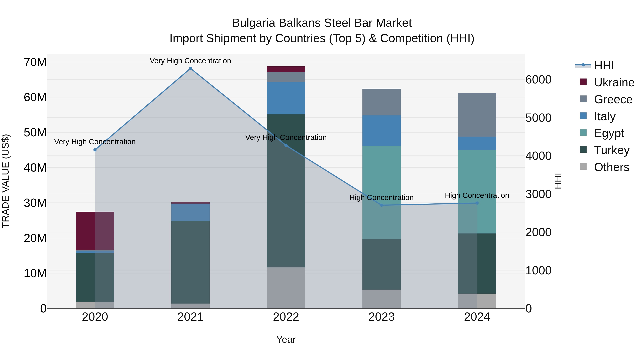Click the HHI line marker for 2024
Image resolution: width=644 pixels, height=362 pixels.
477,203
